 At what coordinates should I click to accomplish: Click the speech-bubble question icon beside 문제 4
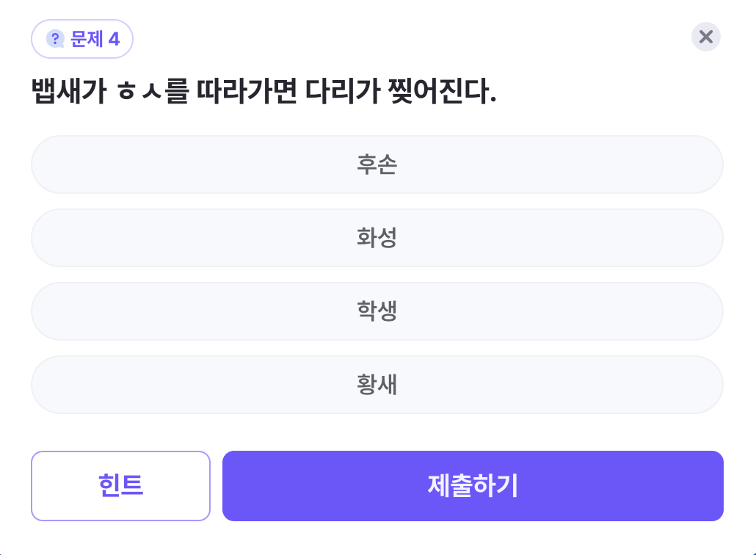(x=56, y=38)
